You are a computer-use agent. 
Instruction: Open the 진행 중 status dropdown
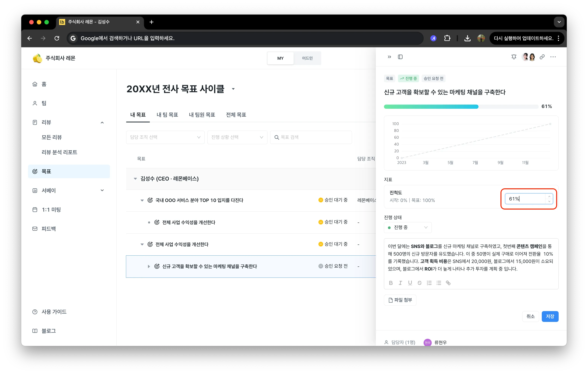pos(407,227)
